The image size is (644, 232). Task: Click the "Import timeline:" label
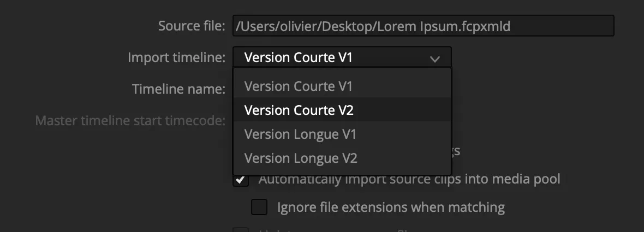[176, 57]
